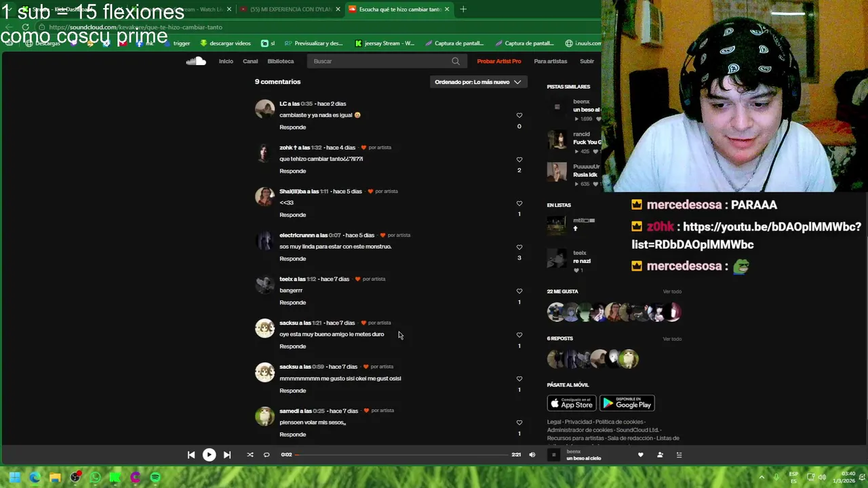Open the 'jeersay Stream' bookmark
The height and width of the screenshot is (488, 868).
click(x=384, y=43)
